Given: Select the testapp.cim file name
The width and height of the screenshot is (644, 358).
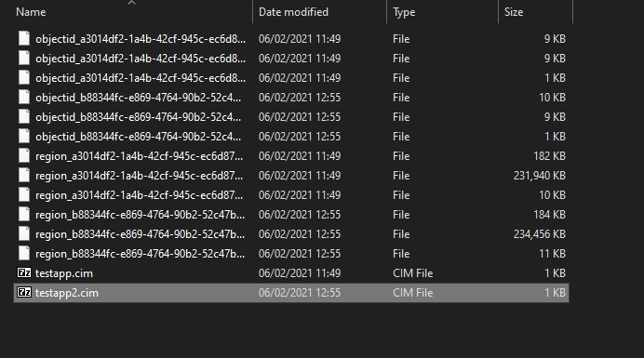Looking at the screenshot, I should coord(64,273).
